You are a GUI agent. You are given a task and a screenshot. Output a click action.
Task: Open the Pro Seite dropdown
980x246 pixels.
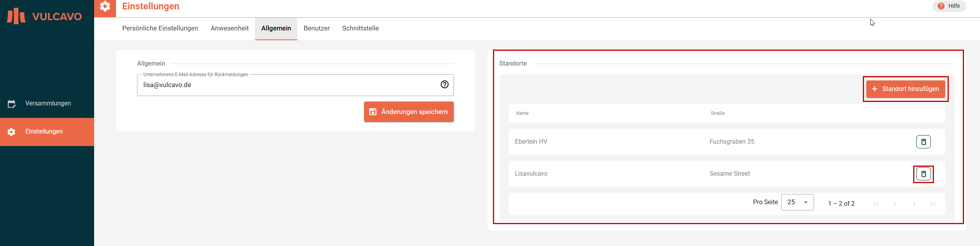pyautogui.click(x=797, y=202)
